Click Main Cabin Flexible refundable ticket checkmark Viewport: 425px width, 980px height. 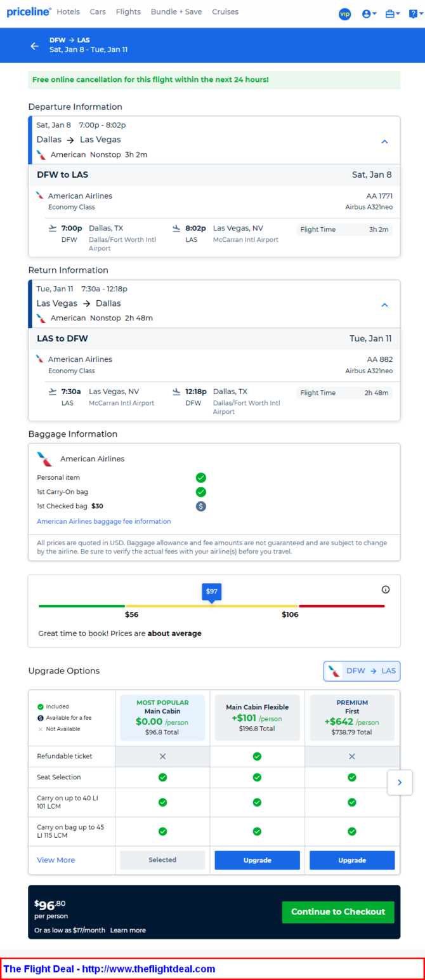257,757
